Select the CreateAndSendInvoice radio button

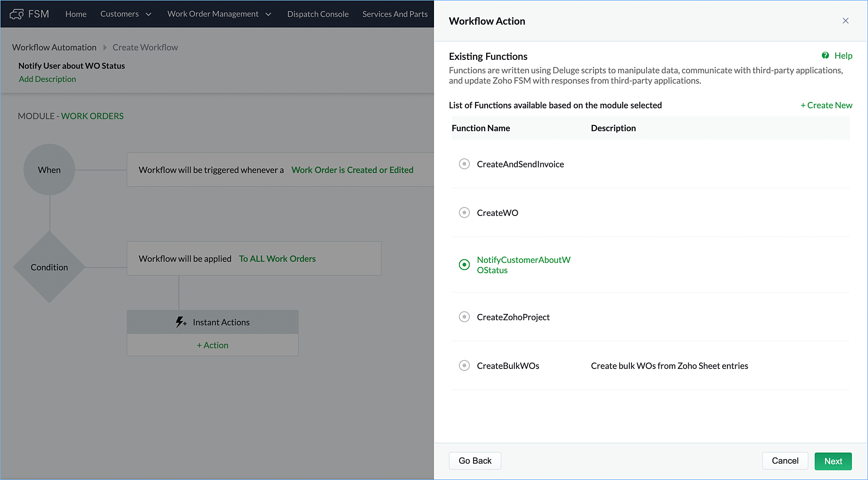464,164
